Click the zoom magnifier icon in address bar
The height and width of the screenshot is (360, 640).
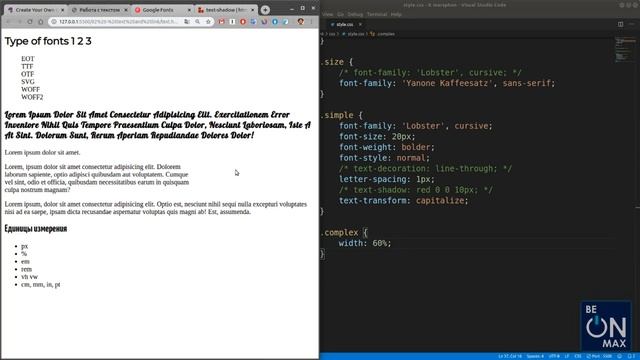[x=198, y=22]
